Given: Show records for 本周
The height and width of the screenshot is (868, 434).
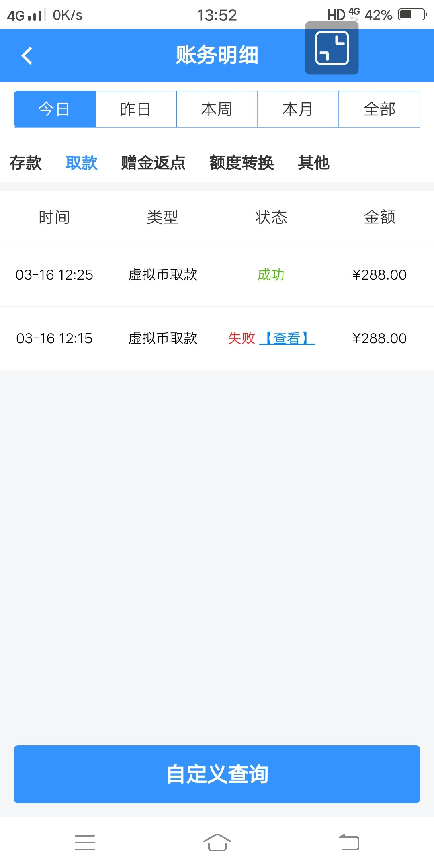Looking at the screenshot, I should click(x=217, y=109).
